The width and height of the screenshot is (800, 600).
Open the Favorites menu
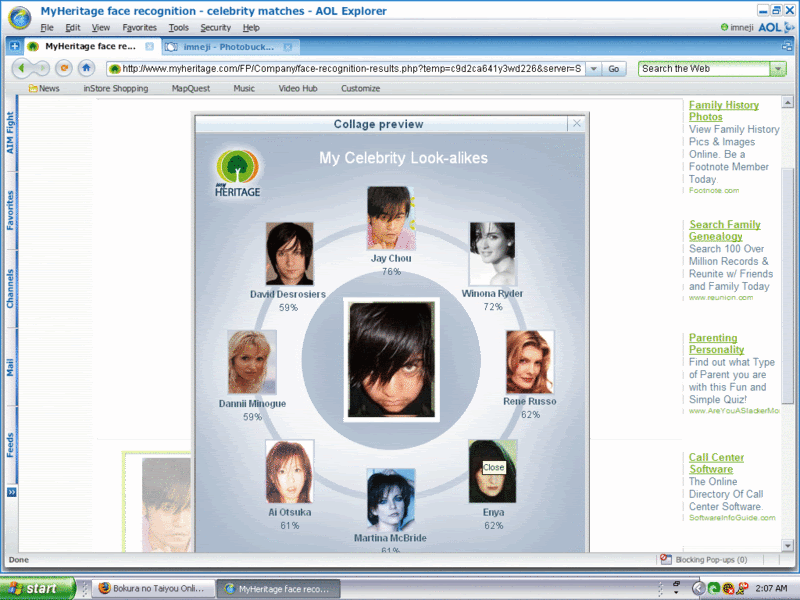[139, 28]
